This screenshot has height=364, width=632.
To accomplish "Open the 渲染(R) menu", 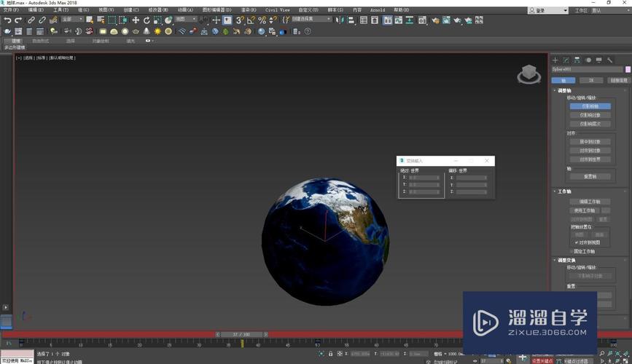I will click(249, 9).
